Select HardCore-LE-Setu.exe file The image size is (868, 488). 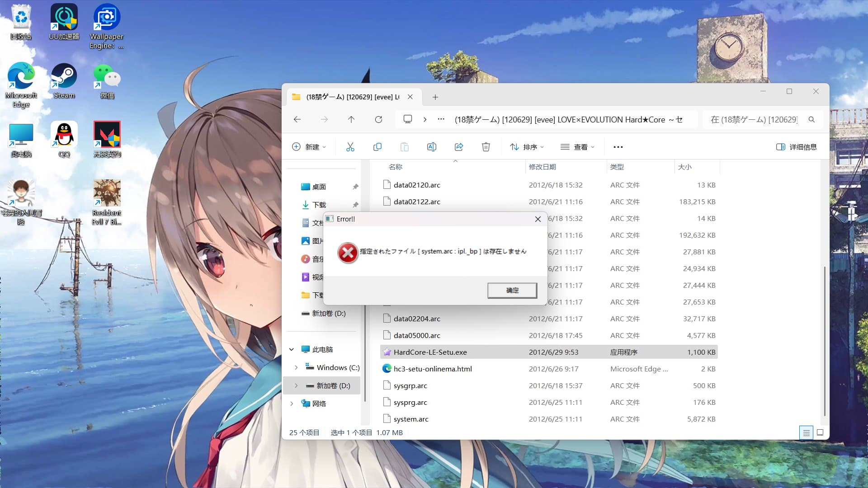click(x=549, y=352)
